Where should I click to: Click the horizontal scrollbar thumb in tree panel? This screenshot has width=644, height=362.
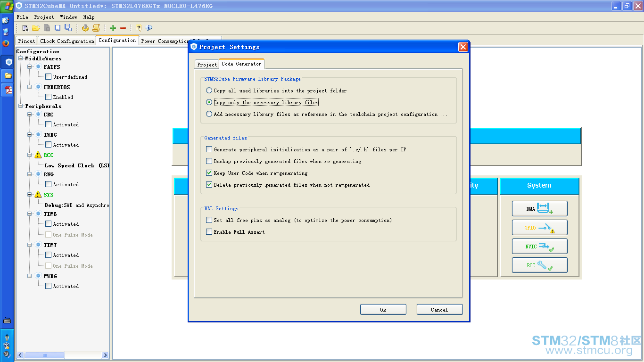pos(45,355)
